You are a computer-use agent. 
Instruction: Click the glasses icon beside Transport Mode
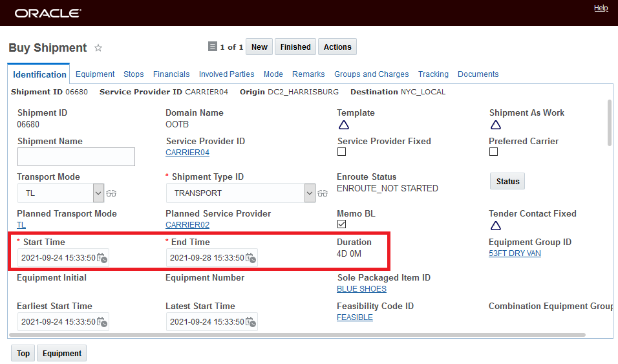[x=112, y=193]
